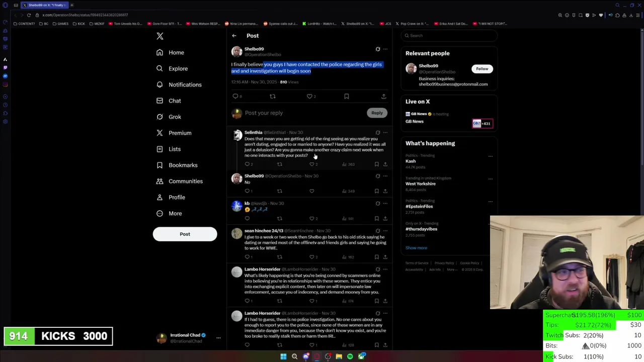Open the GAMES bookmarks folder
The image size is (644, 362).
coord(60,24)
